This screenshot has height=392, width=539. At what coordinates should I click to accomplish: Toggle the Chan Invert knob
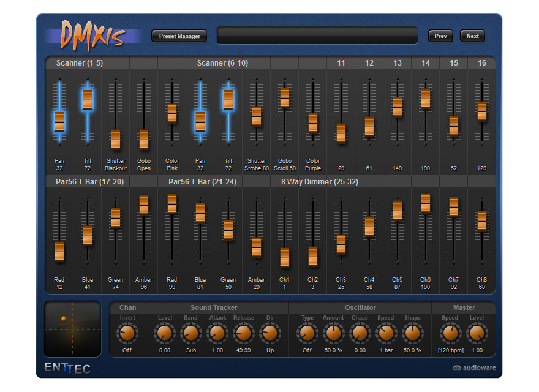tap(127, 333)
